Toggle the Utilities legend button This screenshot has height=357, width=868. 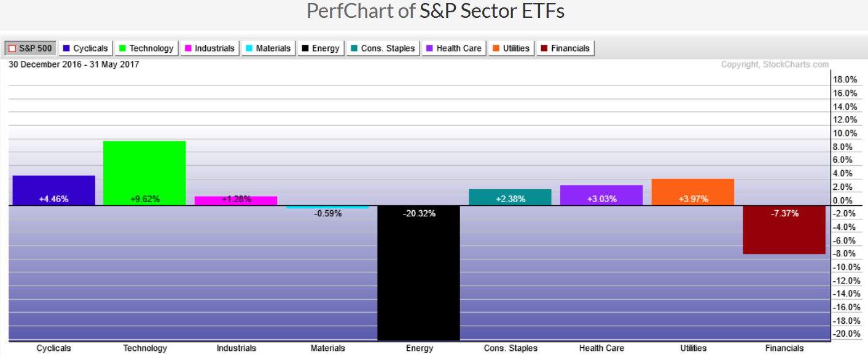(510, 49)
